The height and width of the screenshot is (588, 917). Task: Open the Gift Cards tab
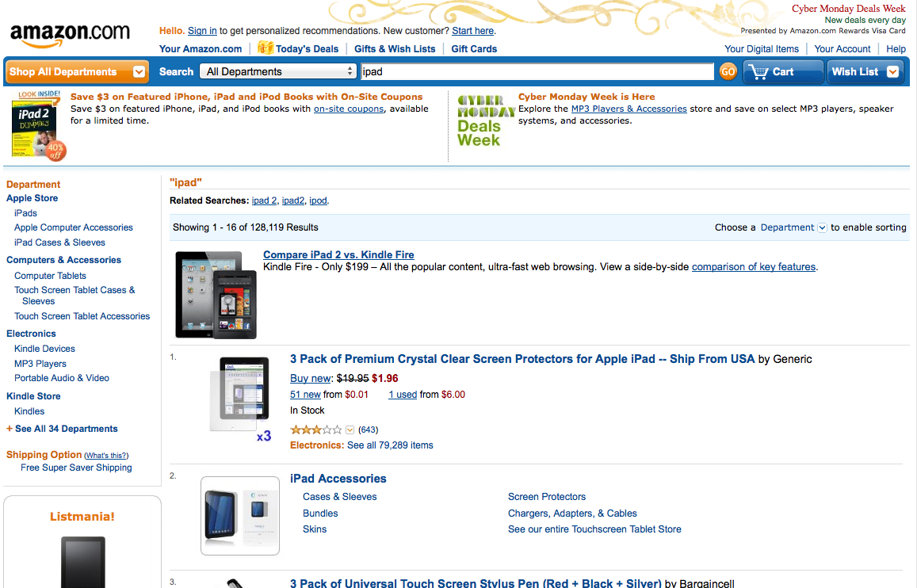(474, 48)
